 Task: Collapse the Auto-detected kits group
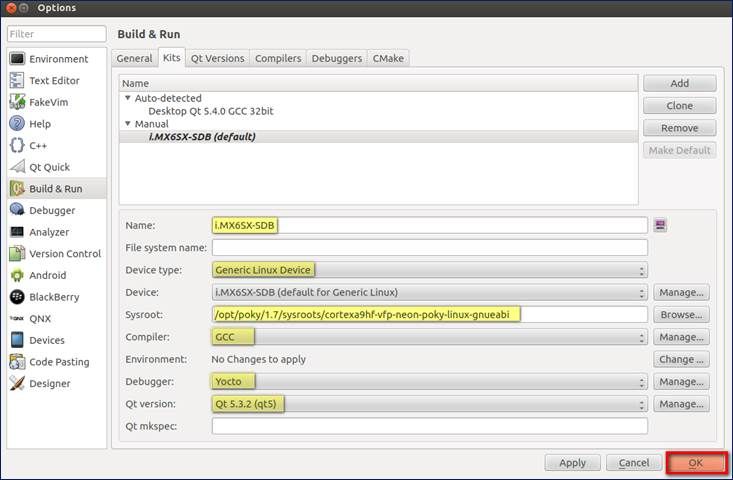(x=127, y=98)
